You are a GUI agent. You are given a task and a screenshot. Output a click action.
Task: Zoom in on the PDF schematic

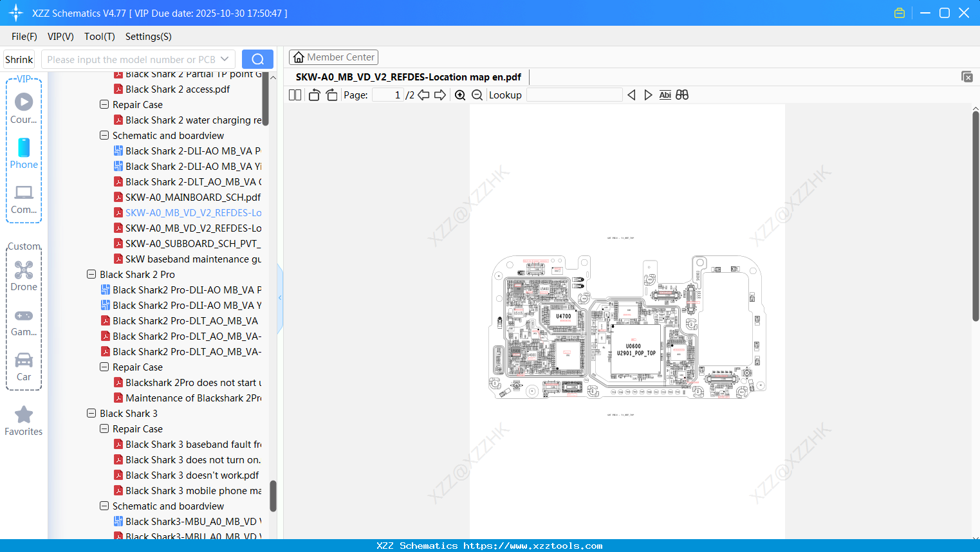(460, 95)
